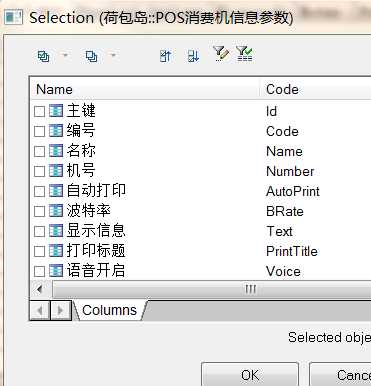Select the 编号 name text
The image size is (371, 386).
pos(81,131)
